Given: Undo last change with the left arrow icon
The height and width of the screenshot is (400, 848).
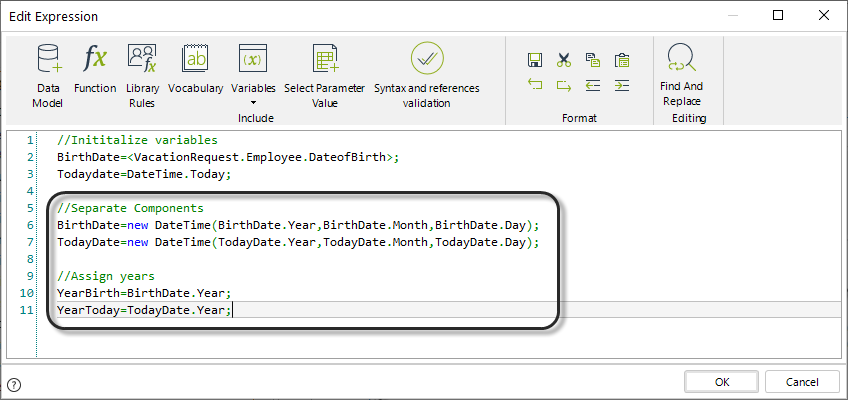Looking at the screenshot, I should point(535,85).
